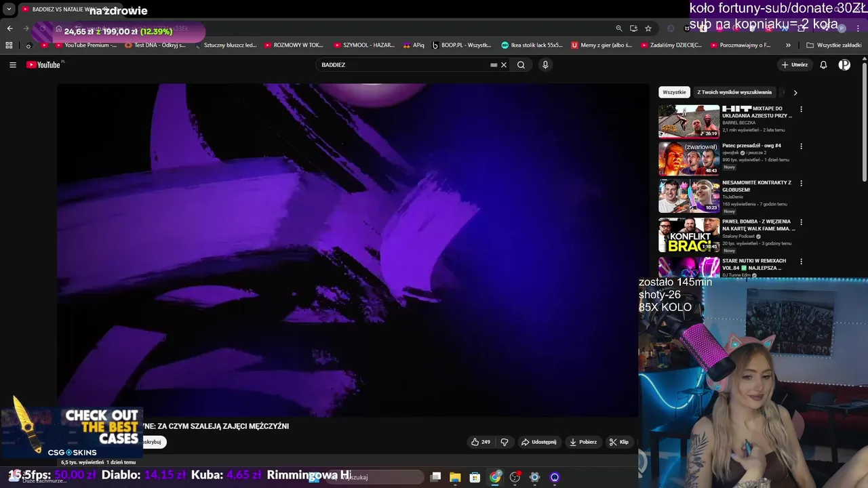Select the Wszystkie filter chip
The width and height of the screenshot is (868, 488).
674,92
